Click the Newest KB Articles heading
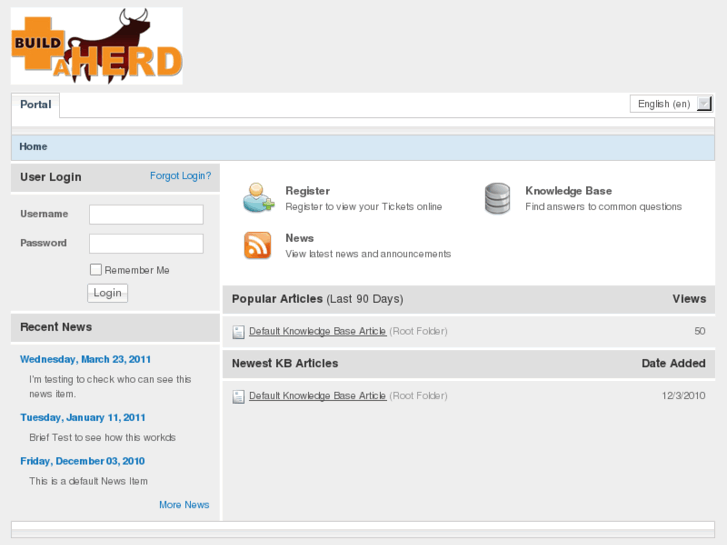The width and height of the screenshot is (727, 545). click(x=285, y=363)
